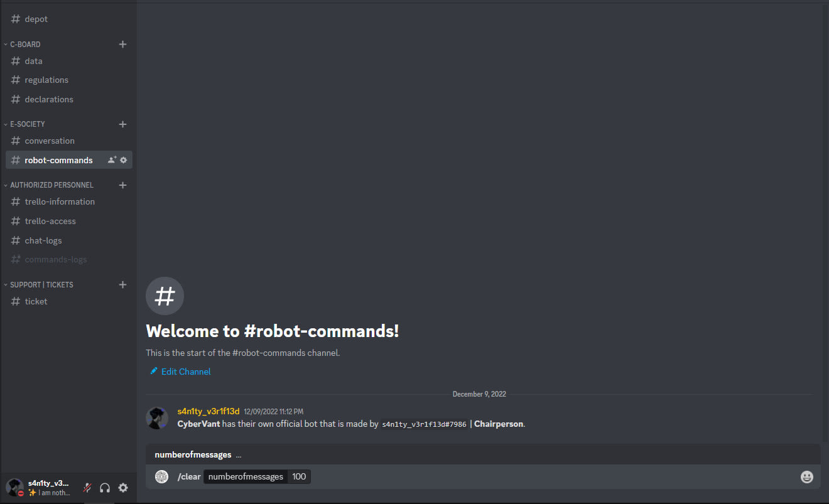Click s4n1ty_v3r1f13d's message avatar
829x504 pixels.
pyautogui.click(x=157, y=418)
